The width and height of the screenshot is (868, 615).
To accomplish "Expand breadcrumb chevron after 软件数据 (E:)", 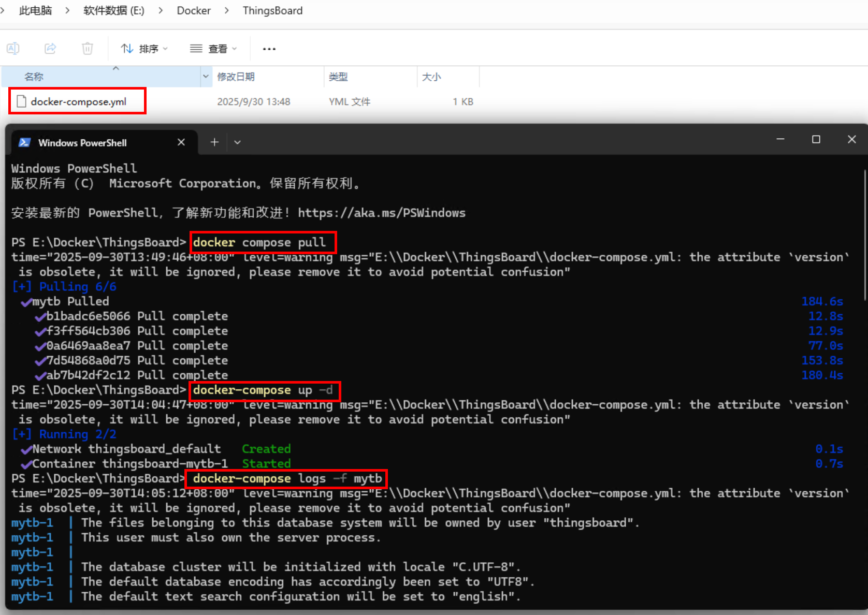I will (x=161, y=10).
